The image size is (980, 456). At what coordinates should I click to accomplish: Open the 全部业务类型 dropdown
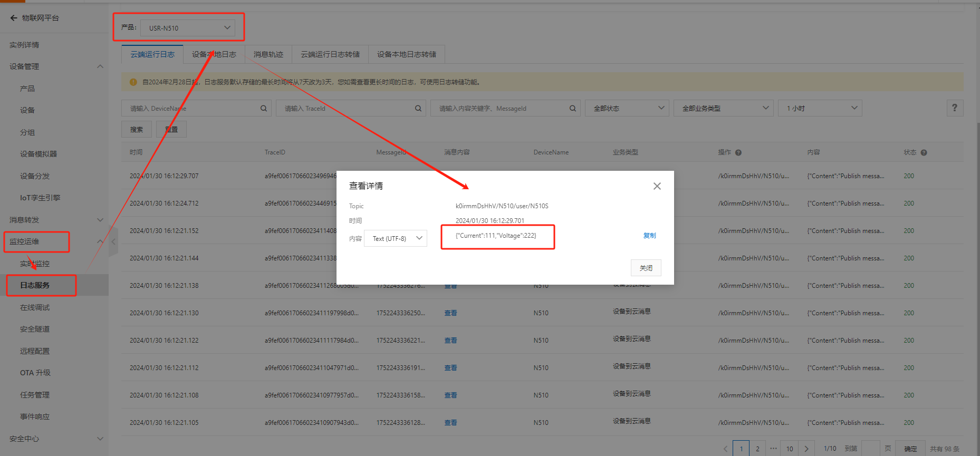coord(723,108)
